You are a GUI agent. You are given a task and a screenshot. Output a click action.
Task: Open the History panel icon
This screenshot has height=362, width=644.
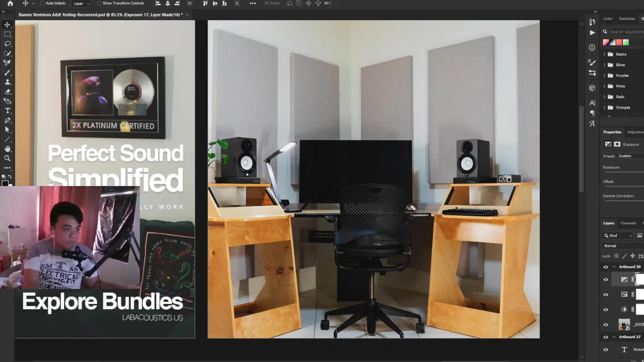(x=592, y=22)
